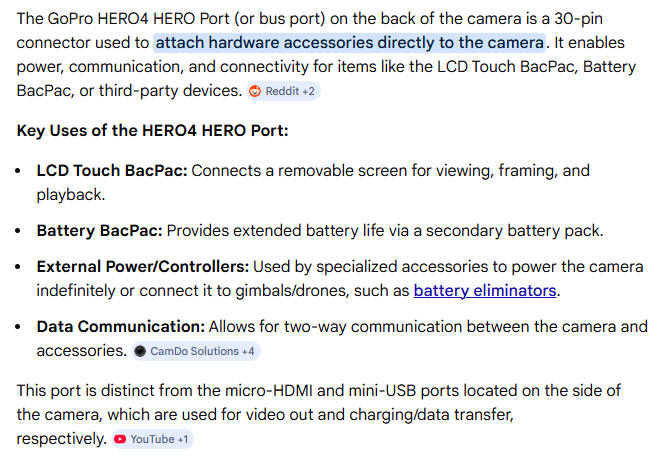
Task: Click the bullet dot beside Data Communication
Action: [x=20, y=327]
